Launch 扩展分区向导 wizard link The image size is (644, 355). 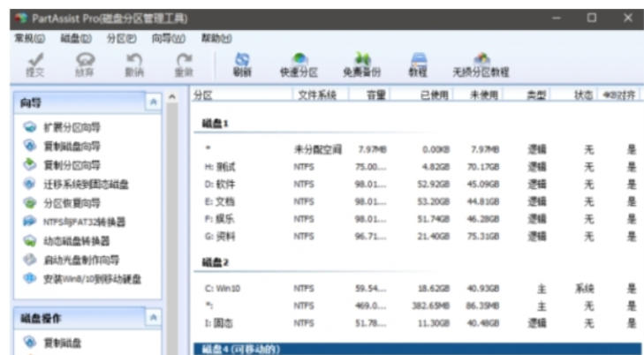(x=72, y=127)
